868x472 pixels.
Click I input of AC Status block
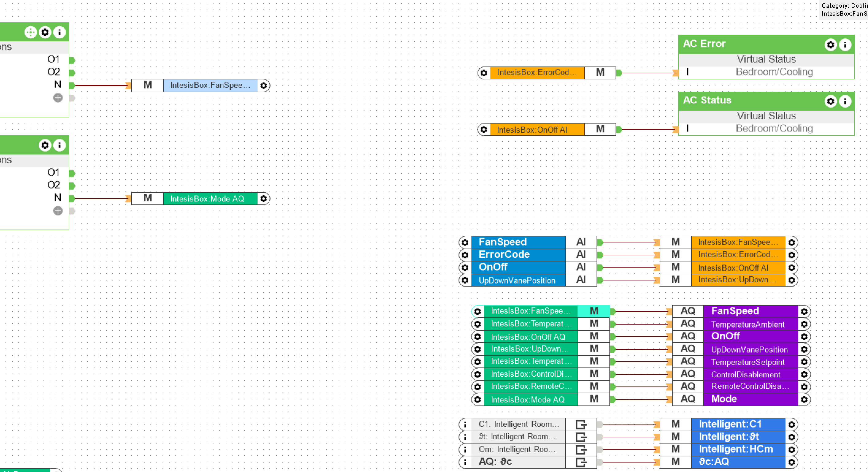click(x=687, y=129)
